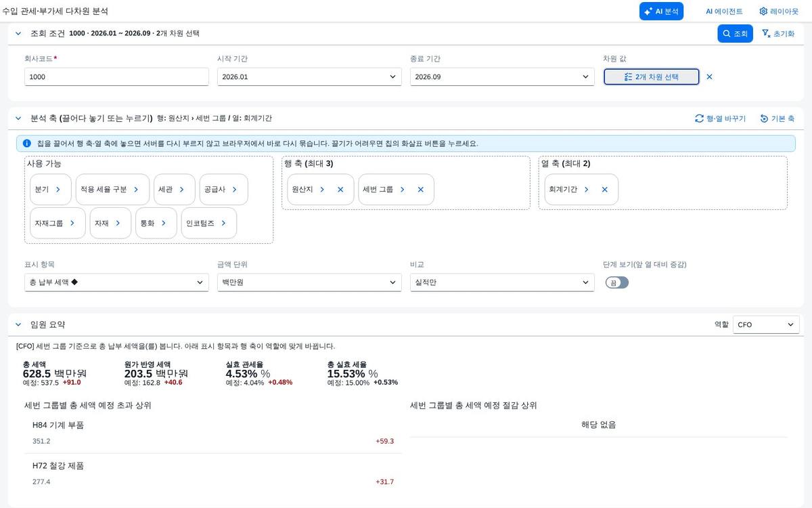Viewport: 812px width, 508px height.
Task: Select the H84 기계 부품 row
Action: (213, 433)
